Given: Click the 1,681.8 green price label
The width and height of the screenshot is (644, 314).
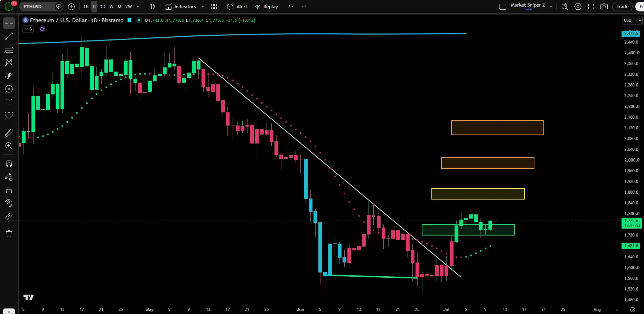Looking at the screenshot, I should coord(631,246).
